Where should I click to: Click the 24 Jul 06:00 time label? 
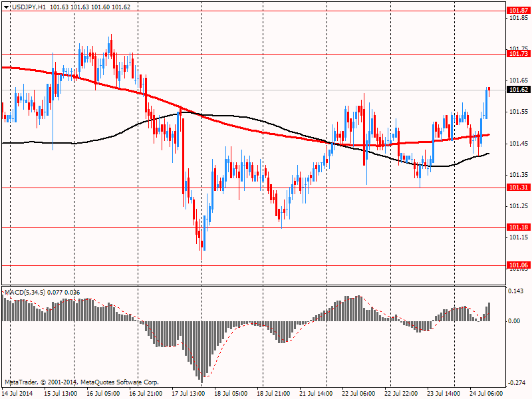click(x=486, y=393)
